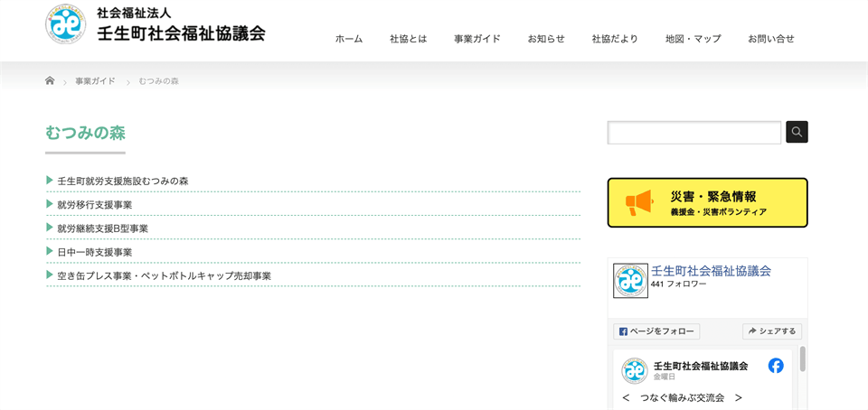Image resolution: width=868 pixels, height=410 pixels.
Task: Open 壬生町社会福祉協議会 site title link
Action: [181, 33]
